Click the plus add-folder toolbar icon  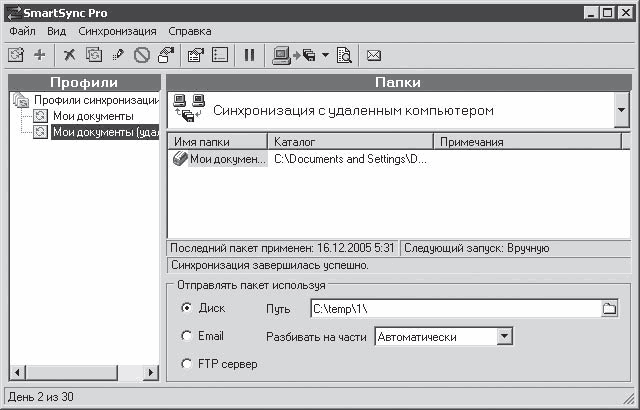(x=40, y=55)
